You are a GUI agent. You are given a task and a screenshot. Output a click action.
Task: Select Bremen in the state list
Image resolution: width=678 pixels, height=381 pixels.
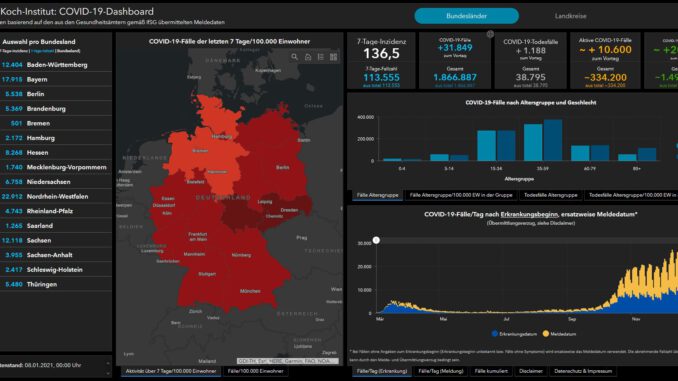[56, 123]
